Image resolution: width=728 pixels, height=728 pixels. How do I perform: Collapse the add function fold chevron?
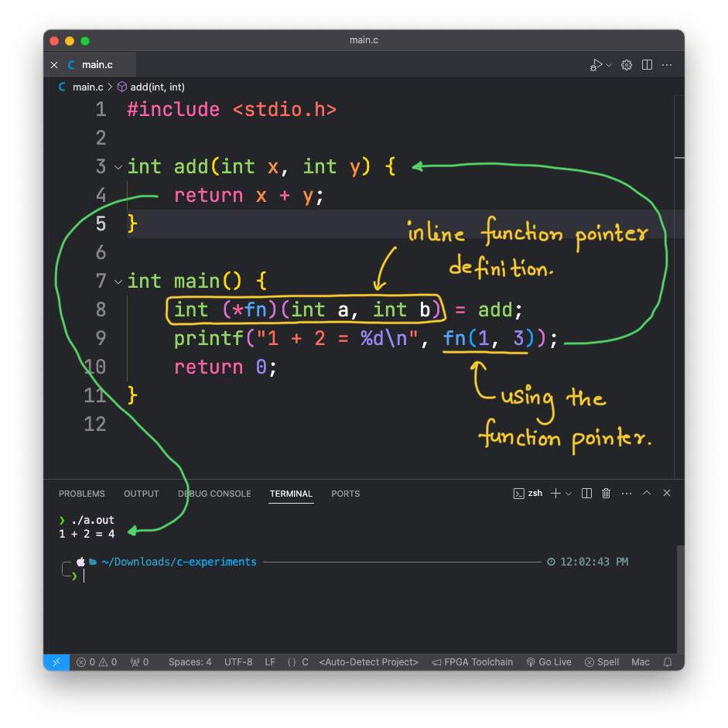click(118, 167)
